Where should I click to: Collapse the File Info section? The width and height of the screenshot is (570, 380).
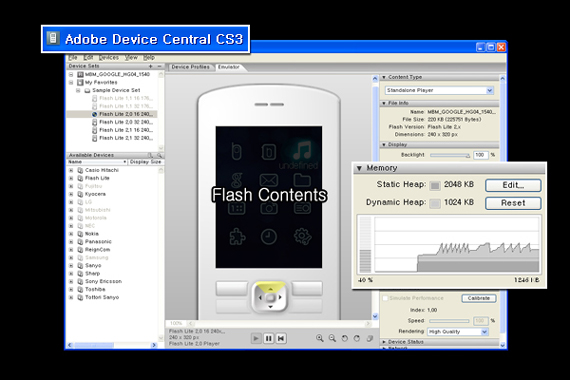384,103
